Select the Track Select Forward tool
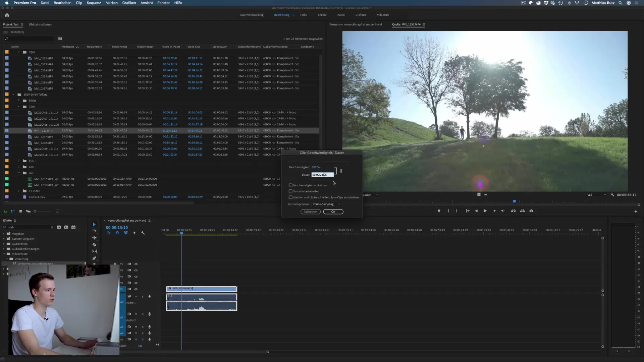 click(94, 231)
